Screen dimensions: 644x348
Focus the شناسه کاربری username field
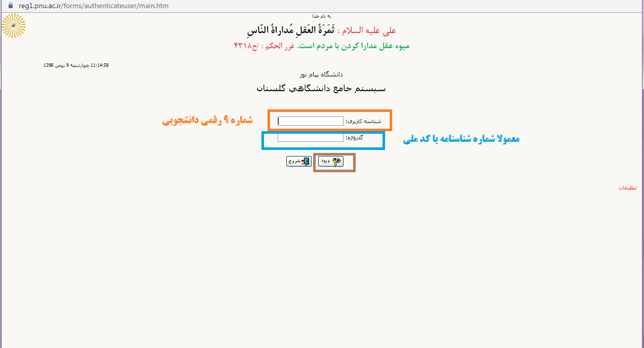click(x=310, y=122)
